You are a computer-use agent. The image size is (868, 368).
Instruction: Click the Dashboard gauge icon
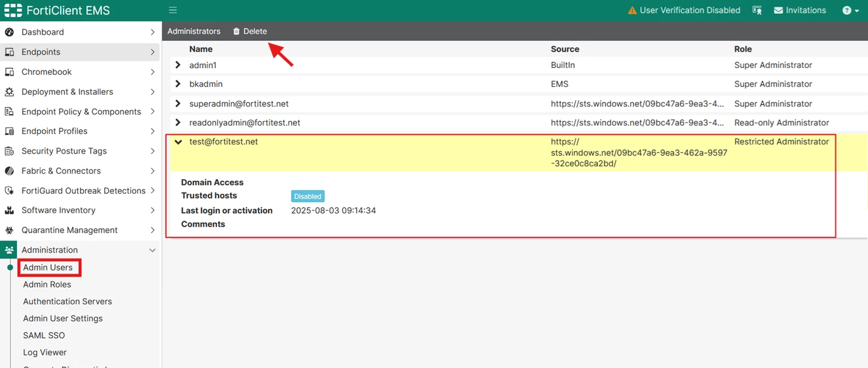coord(9,32)
